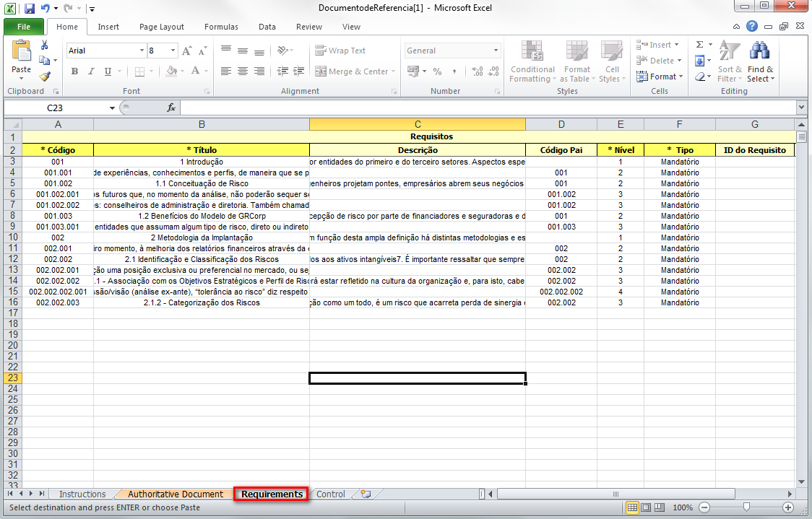Switch to the Page Layout tab

[162, 27]
